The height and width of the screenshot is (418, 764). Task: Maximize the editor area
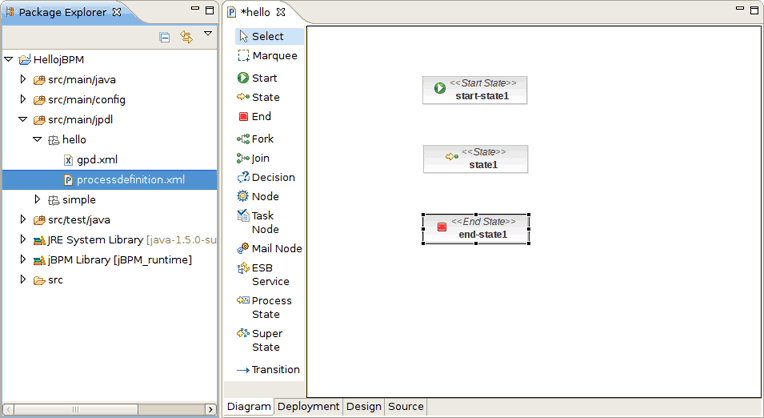click(754, 10)
